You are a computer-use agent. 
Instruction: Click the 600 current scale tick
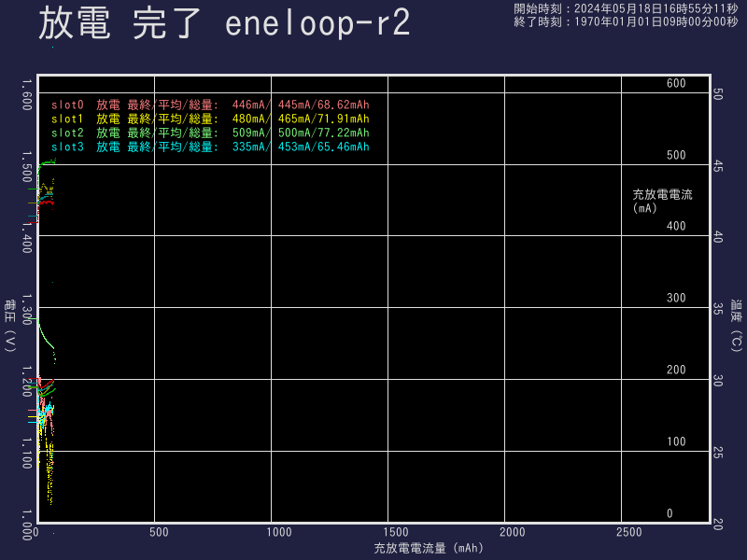676,84
